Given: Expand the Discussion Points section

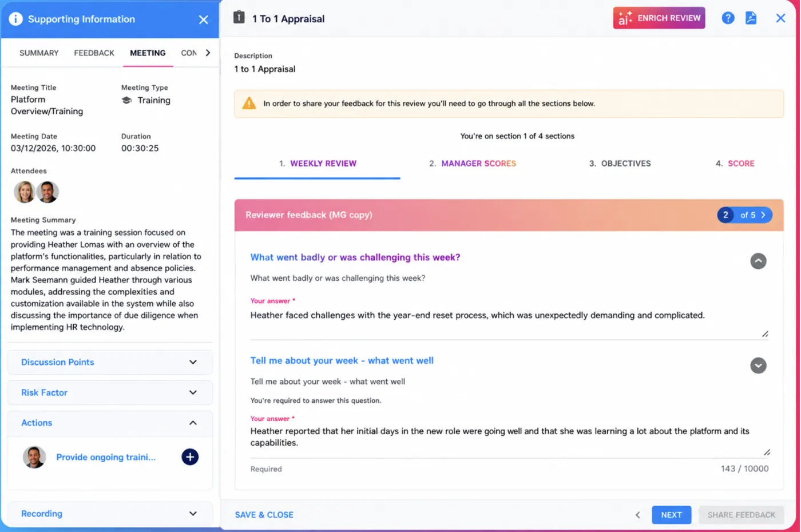Looking at the screenshot, I should point(110,362).
